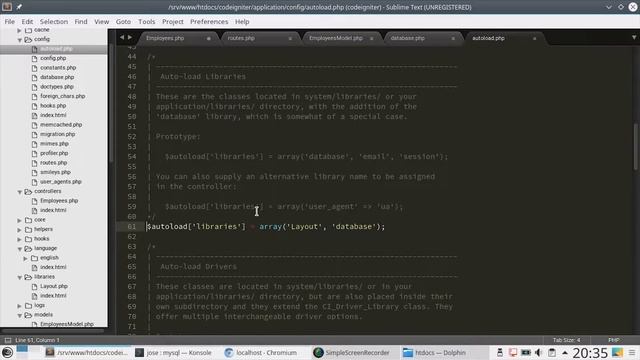
Task: Open database.php in sidebar
Action: [x=57, y=77]
